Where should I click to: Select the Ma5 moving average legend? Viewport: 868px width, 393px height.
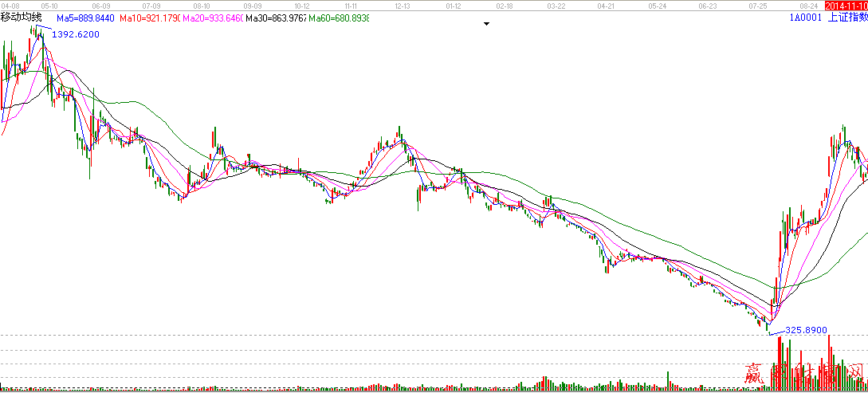[x=86, y=18]
